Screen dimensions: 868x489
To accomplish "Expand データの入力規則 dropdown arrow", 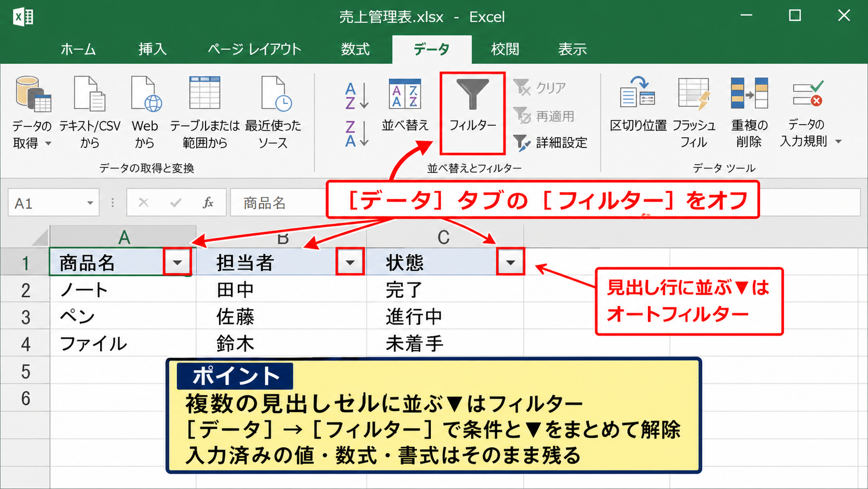I will (838, 141).
